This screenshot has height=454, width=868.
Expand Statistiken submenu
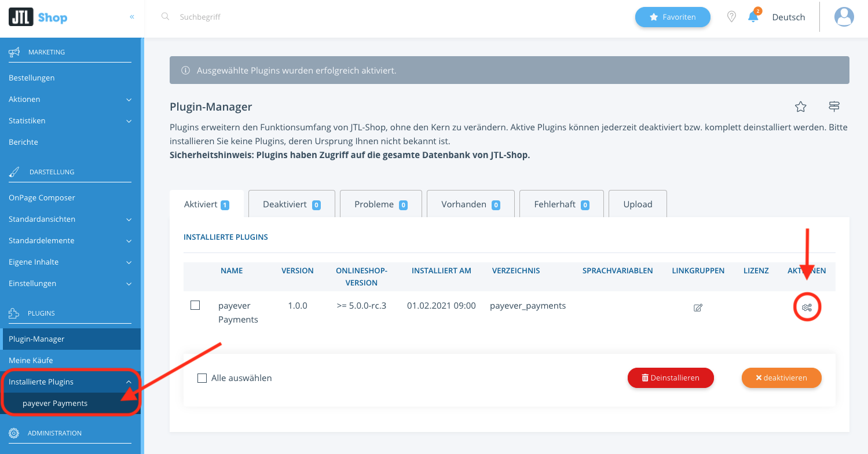pyautogui.click(x=70, y=120)
